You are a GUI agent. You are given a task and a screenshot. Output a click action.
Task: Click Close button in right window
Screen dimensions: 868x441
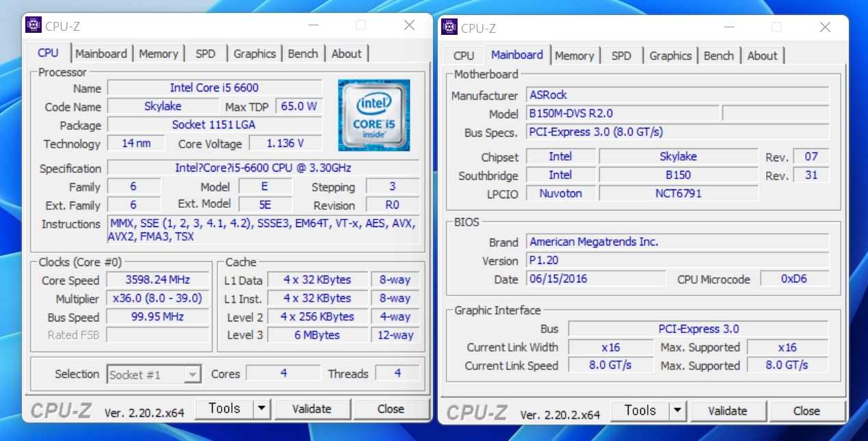coord(806,410)
